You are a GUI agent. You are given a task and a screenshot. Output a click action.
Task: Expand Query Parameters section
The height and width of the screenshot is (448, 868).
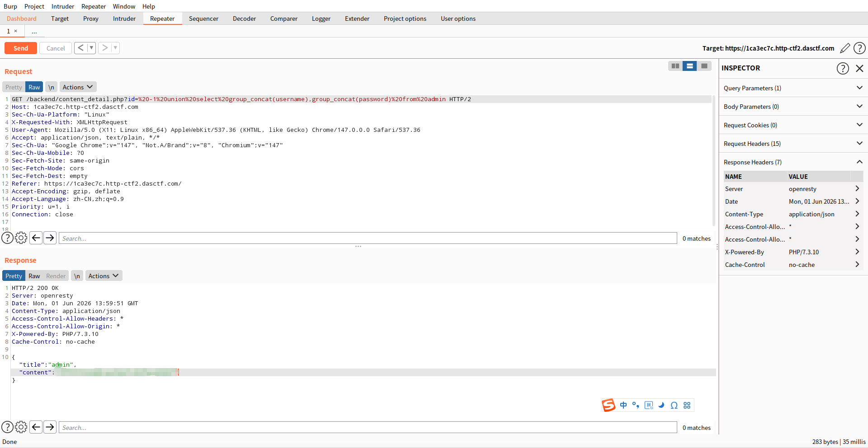coord(793,88)
